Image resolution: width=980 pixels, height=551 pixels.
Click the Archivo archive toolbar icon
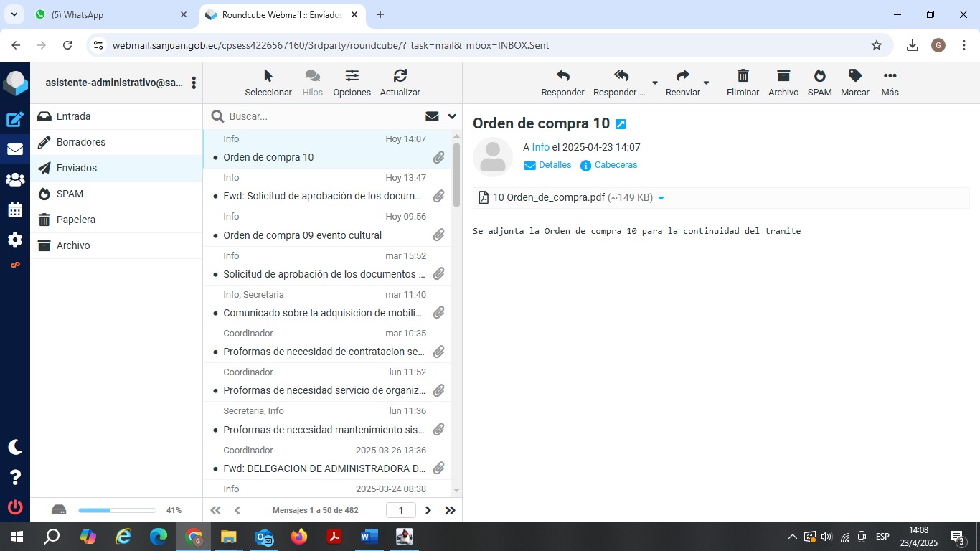[x=783, y=76]
